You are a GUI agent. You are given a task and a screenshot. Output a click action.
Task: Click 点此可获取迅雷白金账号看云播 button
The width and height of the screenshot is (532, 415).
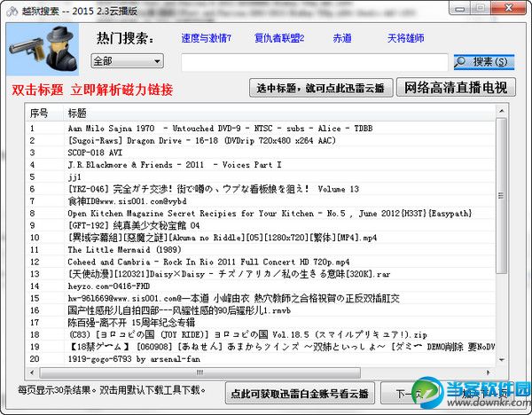point(300,394)
